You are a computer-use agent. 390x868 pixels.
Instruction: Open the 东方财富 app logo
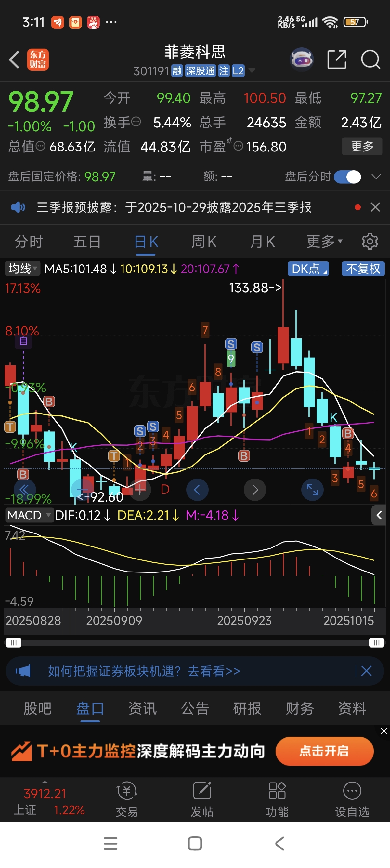38,59
